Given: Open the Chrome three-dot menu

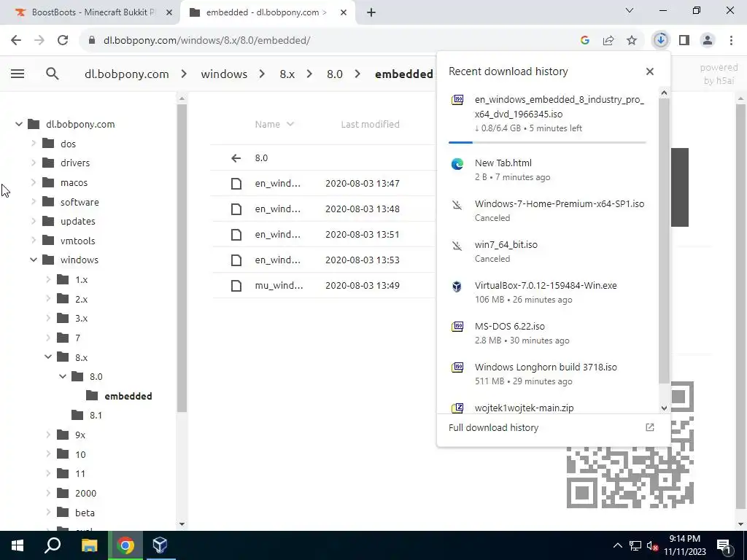Looking at the screenshot, I should click(x=731, y=41).
